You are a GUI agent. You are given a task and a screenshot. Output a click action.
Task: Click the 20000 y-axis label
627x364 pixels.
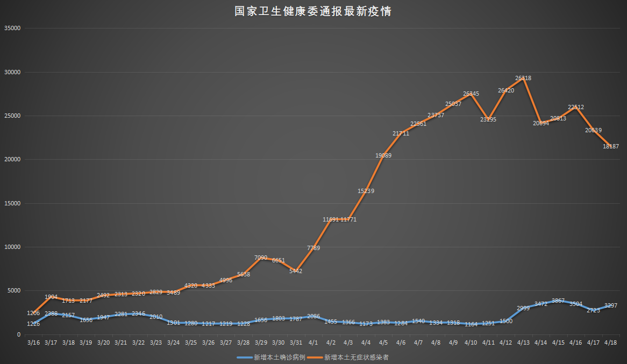pos(12,160)
